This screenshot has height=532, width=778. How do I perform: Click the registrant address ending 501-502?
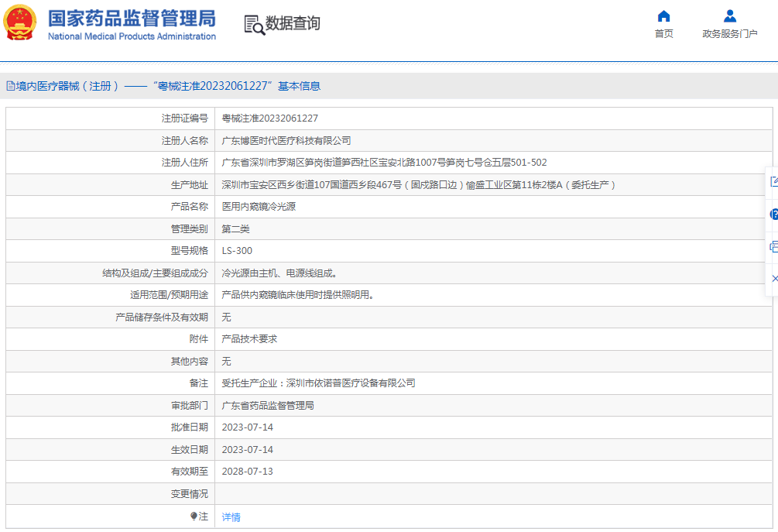coord(384,163)
